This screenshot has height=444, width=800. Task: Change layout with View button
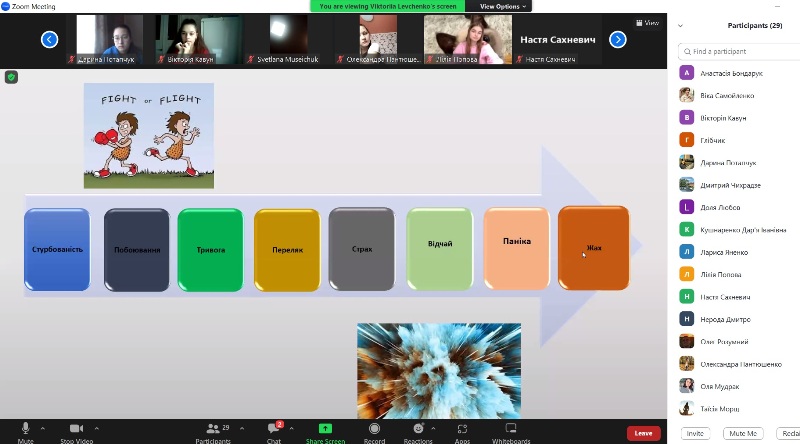coord(647,23)
